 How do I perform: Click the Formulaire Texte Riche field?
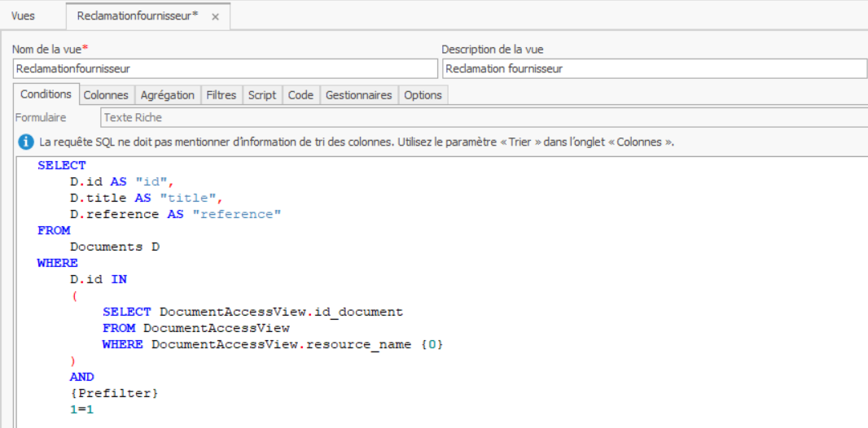484,118
